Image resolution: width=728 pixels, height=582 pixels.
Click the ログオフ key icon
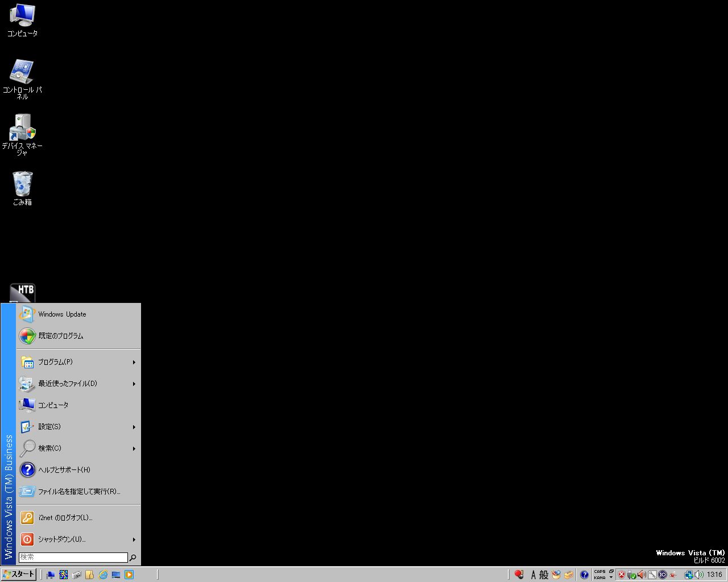point(27,518)
